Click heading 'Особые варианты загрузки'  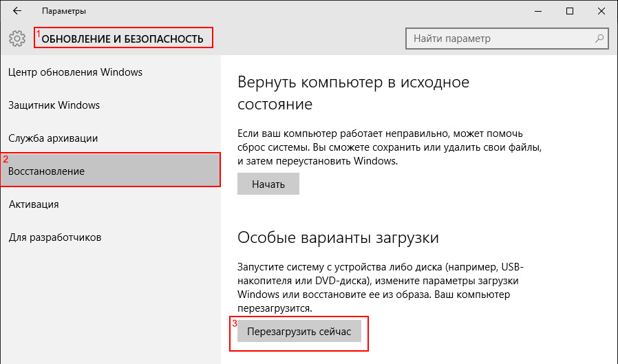(338, 237)
